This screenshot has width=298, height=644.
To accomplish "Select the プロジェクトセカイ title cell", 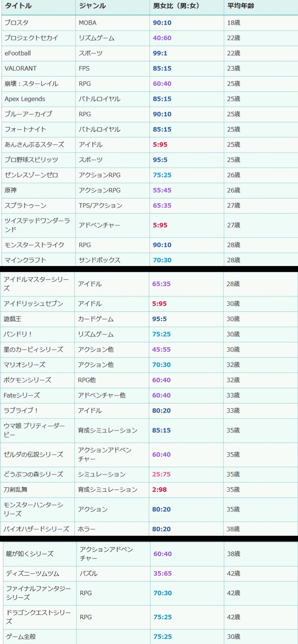I will tap(38, 38).
